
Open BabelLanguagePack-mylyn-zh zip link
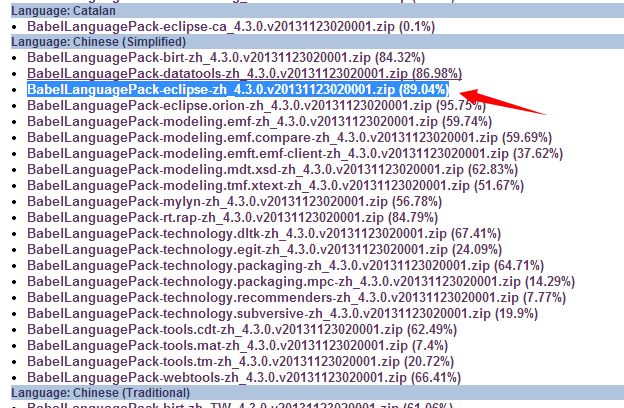[234, 201]
